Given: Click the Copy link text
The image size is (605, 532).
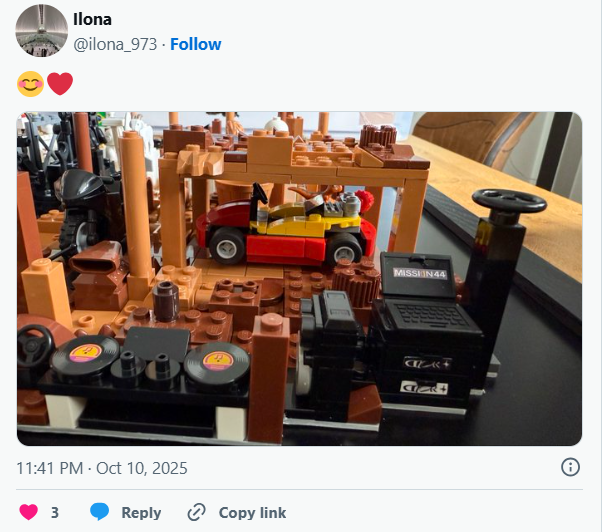Looking at the screenshot, I should pyautogui.click(x=252, y=512).
